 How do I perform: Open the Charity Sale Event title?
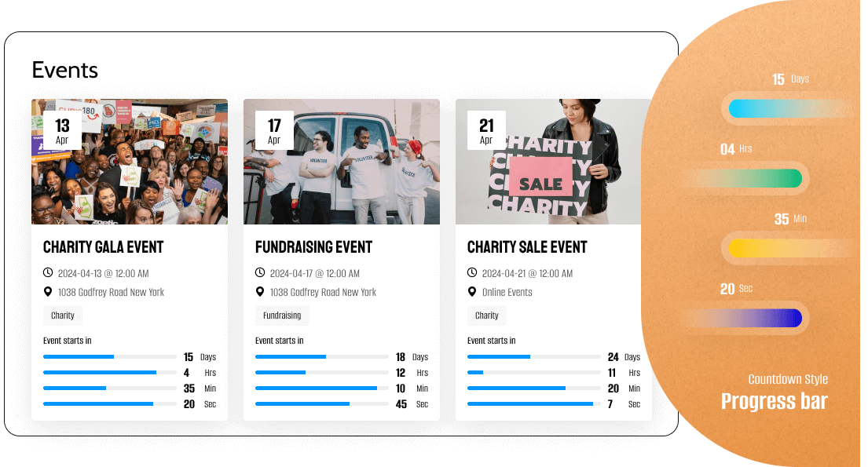click(x=526, y=246)
